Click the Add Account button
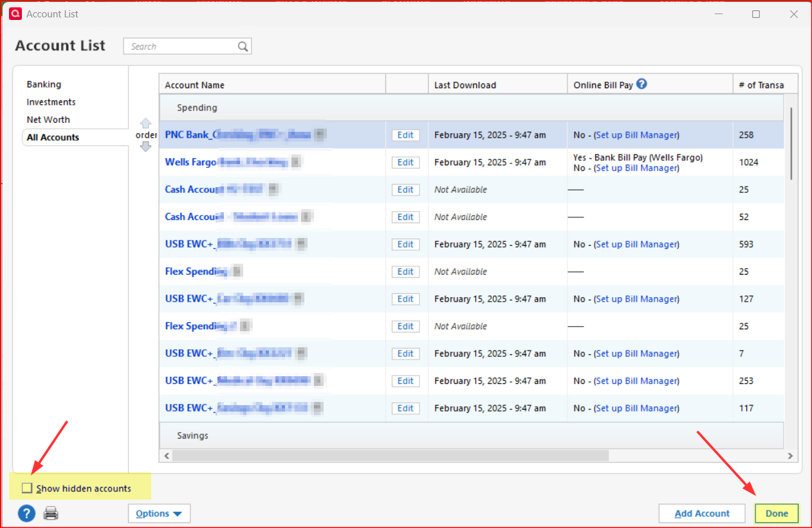Screen dimensions: 812x528 point(702,513)
